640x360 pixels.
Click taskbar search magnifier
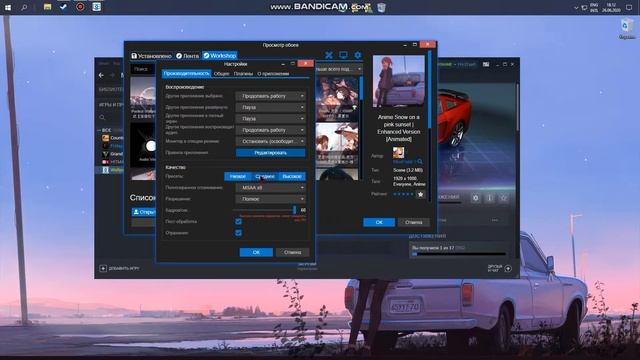[x=24, y=7]
